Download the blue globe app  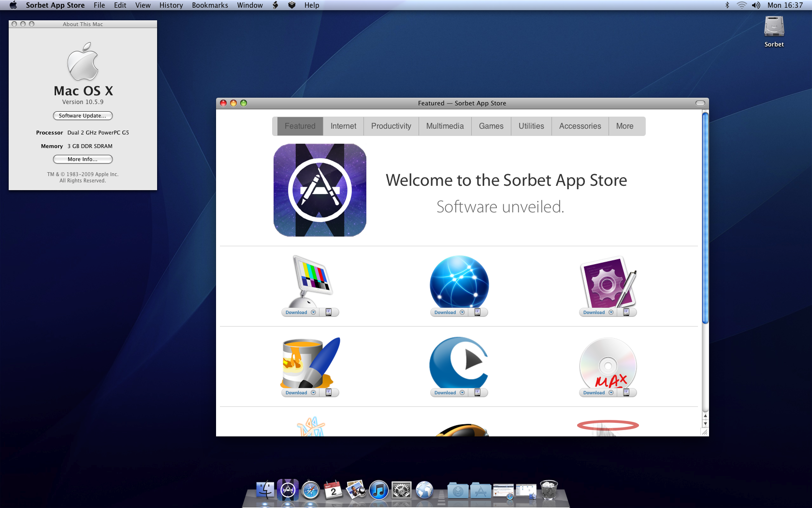tap(445, 312)
